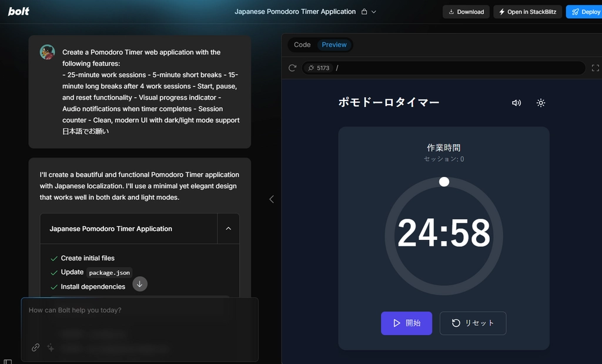The width and height of the screenshot is (602, 364).
Task: Toggle the sidebar panel icon at bottom-left
Action: pyautogui.click(x=8, y=362)
